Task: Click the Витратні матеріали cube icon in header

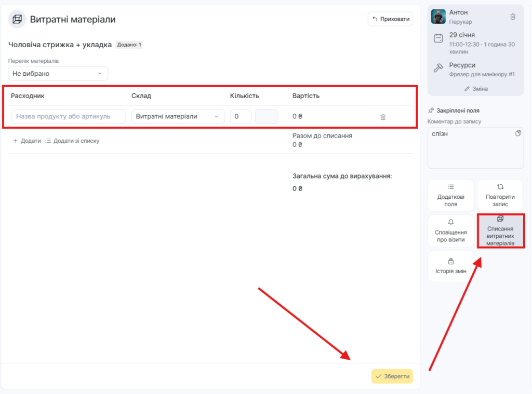Action: coord(18,20)
